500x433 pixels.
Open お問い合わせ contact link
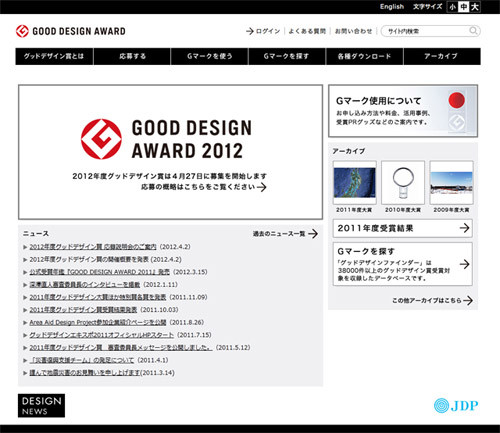[353, 31]
